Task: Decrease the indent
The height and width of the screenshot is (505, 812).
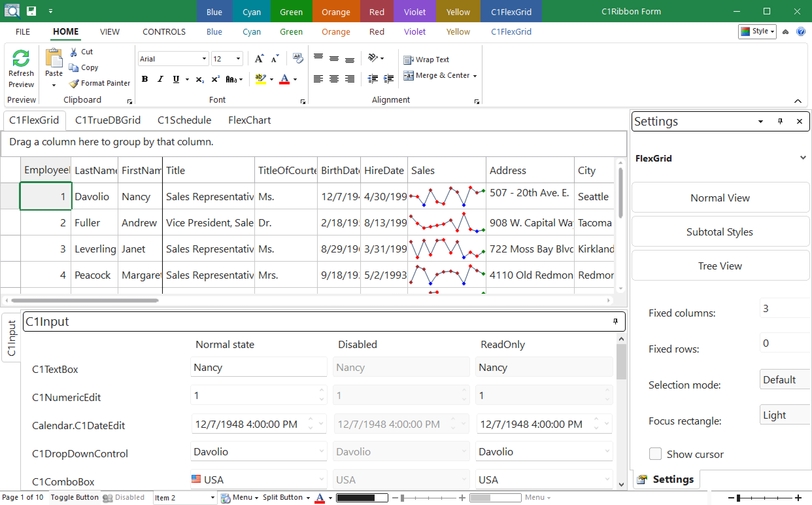Action: click(x=372, y=79)
